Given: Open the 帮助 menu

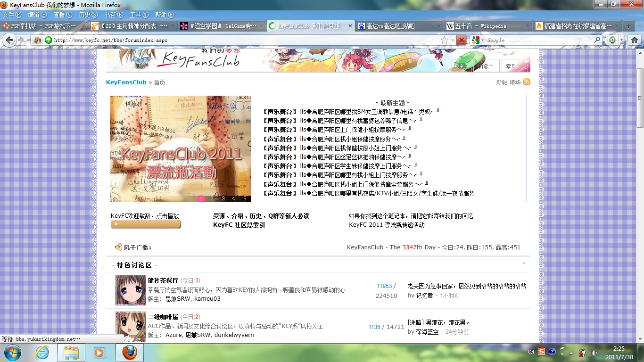Looking at the screenshot, I should [165, 15].
